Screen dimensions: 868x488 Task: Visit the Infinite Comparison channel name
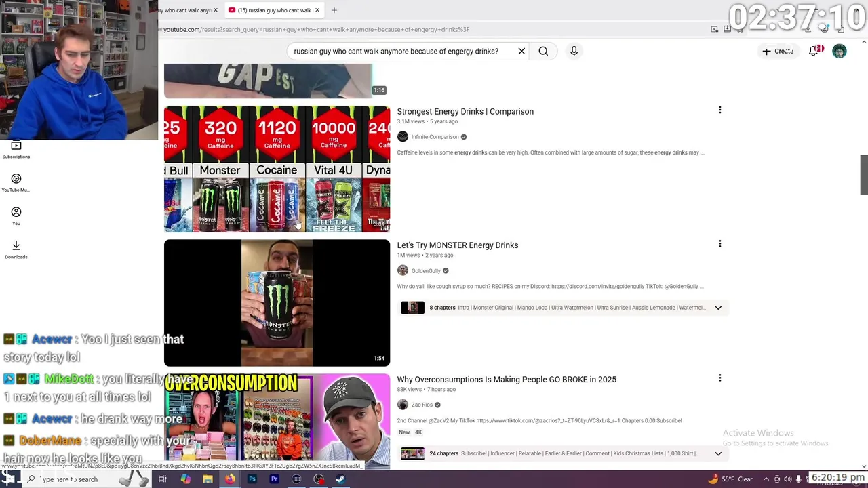435,137
